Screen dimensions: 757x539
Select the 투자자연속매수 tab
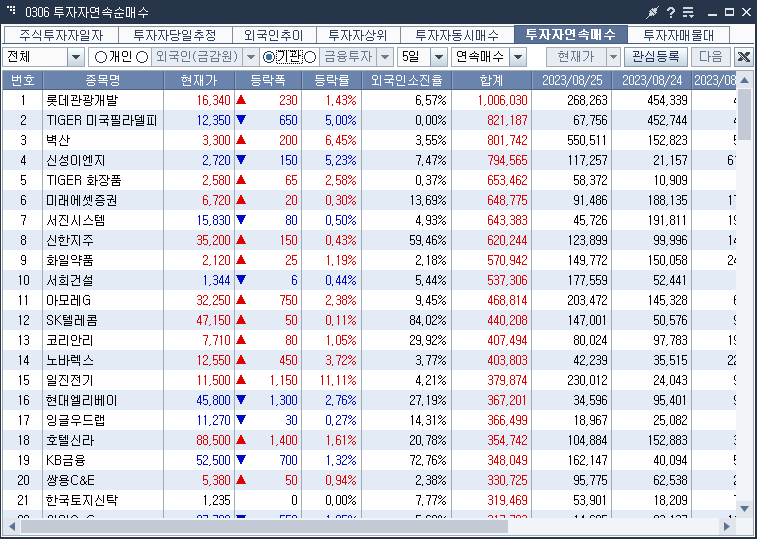pos(571,34)
